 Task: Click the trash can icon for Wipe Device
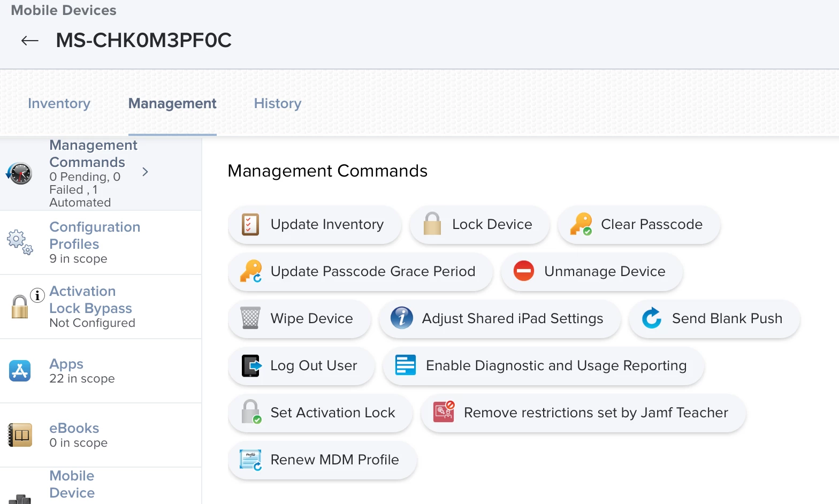tap(250, 318)
